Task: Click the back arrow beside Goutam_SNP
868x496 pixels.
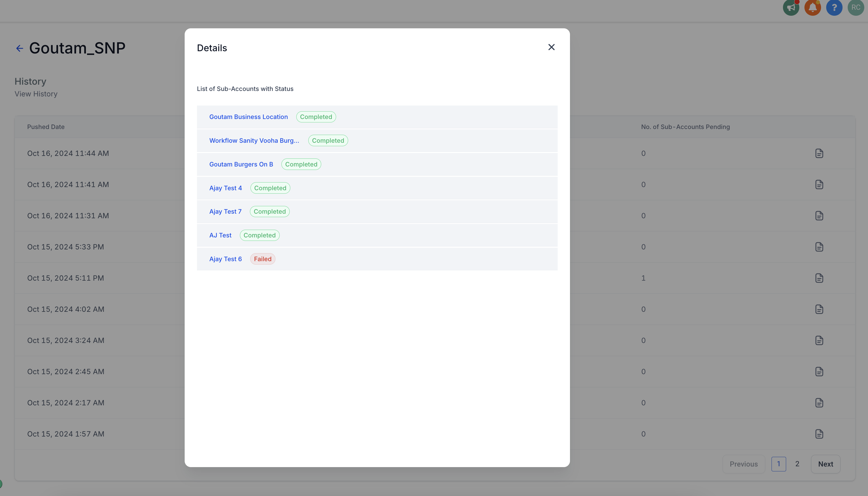Action: tap(20, 48)
